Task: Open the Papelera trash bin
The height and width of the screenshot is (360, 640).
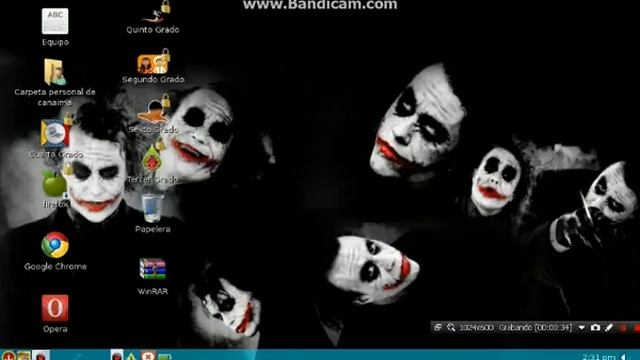Action: click(x=153, y=208)
